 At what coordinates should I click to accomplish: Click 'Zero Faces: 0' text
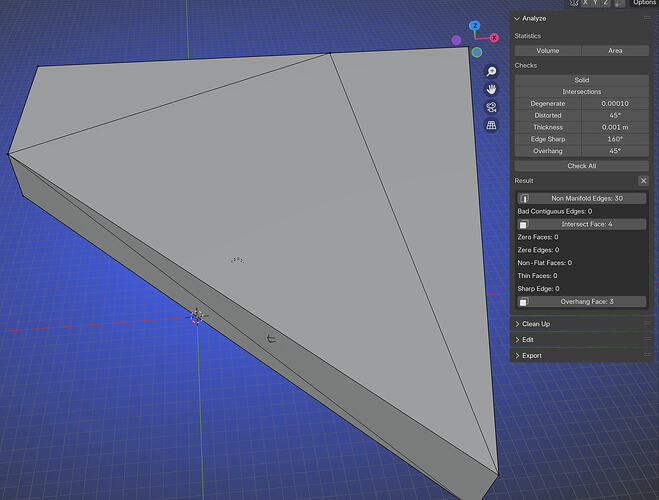point(538,237)
